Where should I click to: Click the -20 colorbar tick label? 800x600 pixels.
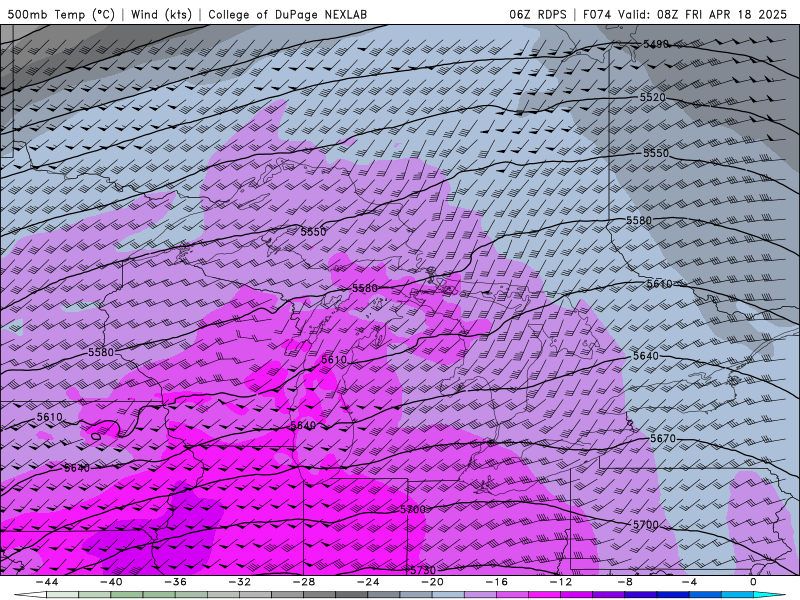(432, 582)
